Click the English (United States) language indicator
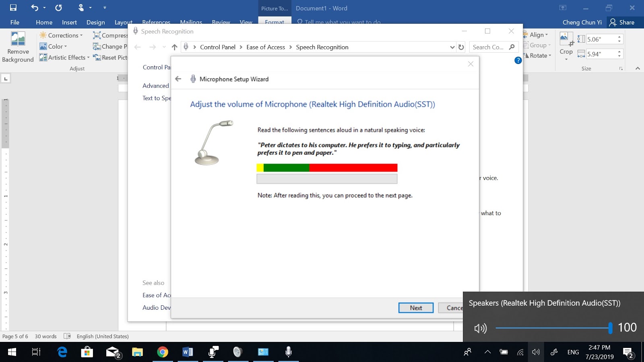 (x=103, y=336)
